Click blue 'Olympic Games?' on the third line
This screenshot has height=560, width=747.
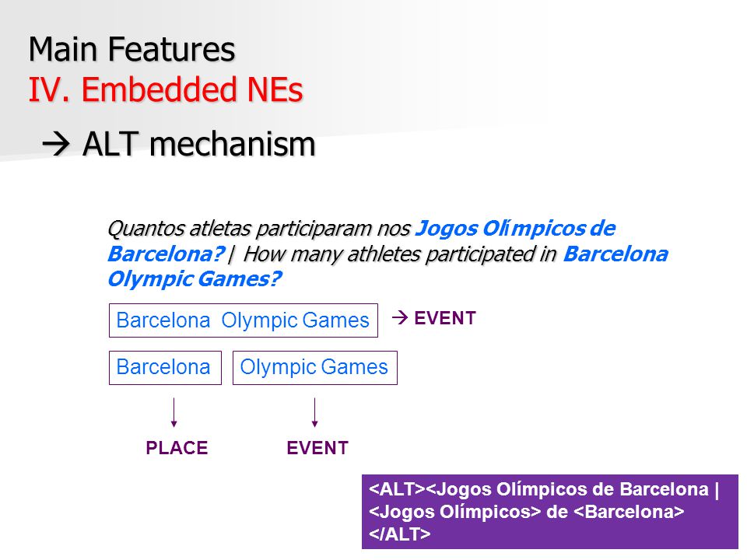click(x=195, y=279)
